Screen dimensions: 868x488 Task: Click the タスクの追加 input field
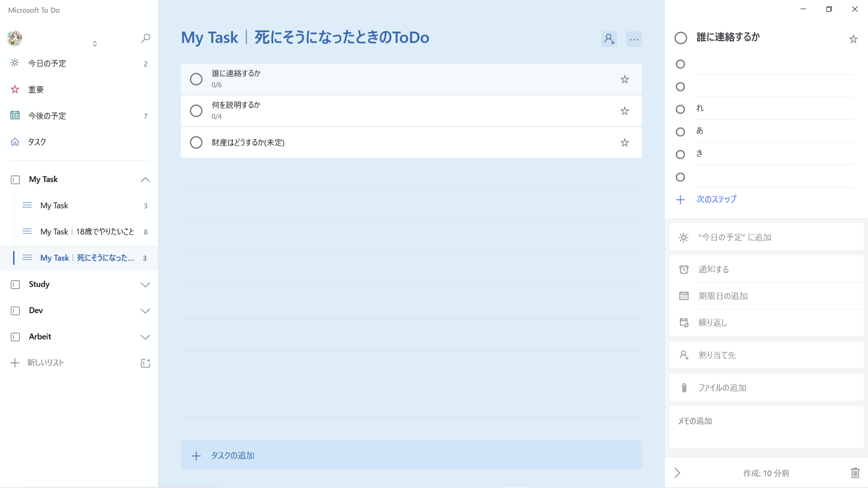click(x=411, y=455)
